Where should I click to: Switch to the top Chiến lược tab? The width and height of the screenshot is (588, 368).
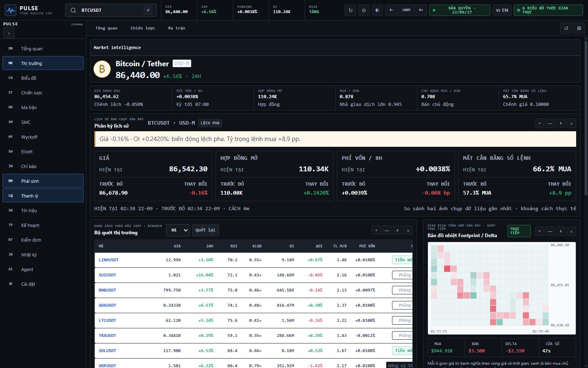coord(143,28)
